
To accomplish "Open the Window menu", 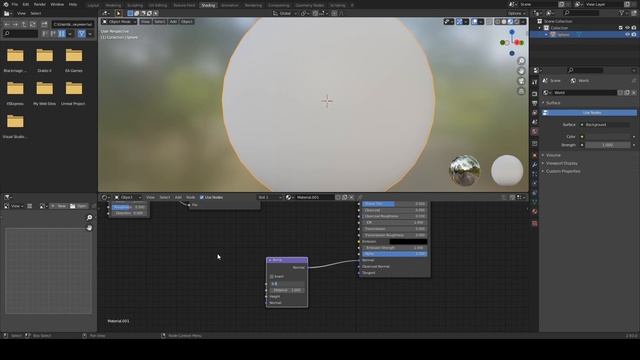I will tap(57, 4).
